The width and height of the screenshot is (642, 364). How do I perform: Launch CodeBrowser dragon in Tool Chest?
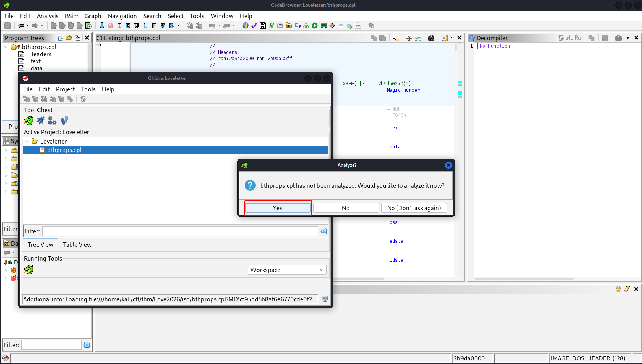29,120
